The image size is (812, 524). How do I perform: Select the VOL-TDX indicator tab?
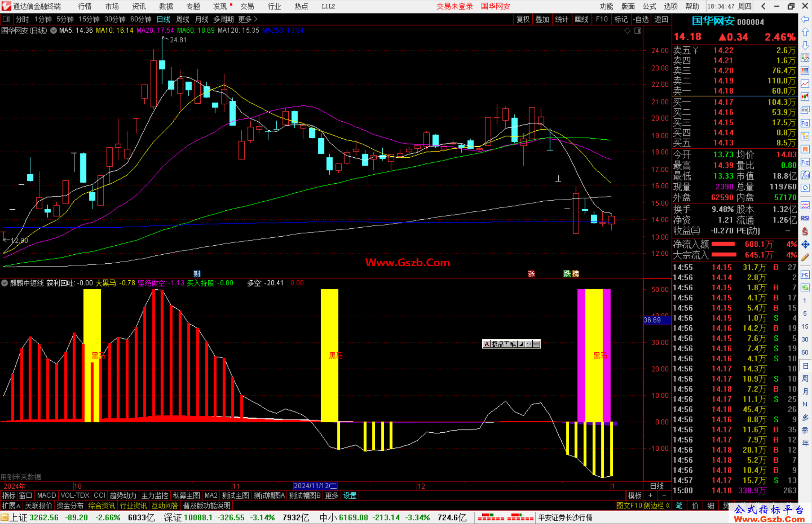[x=75, y=495]
